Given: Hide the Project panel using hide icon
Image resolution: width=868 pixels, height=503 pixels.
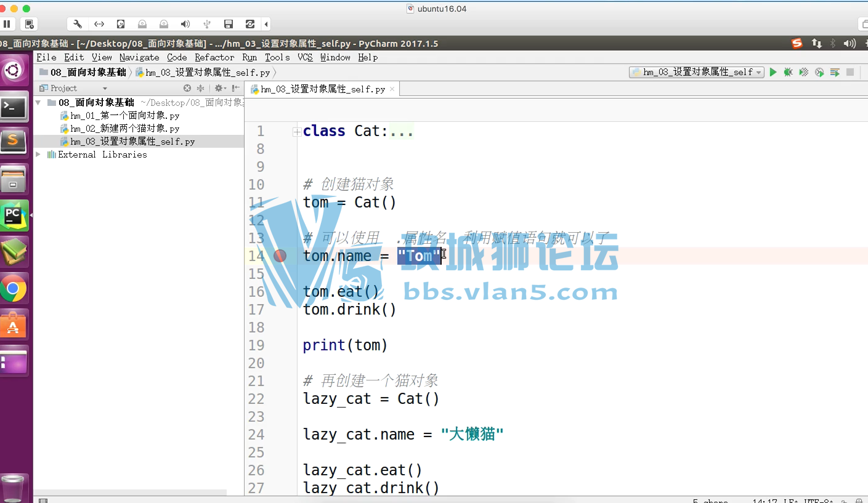Looking at the screenshot, I should 236,88.
